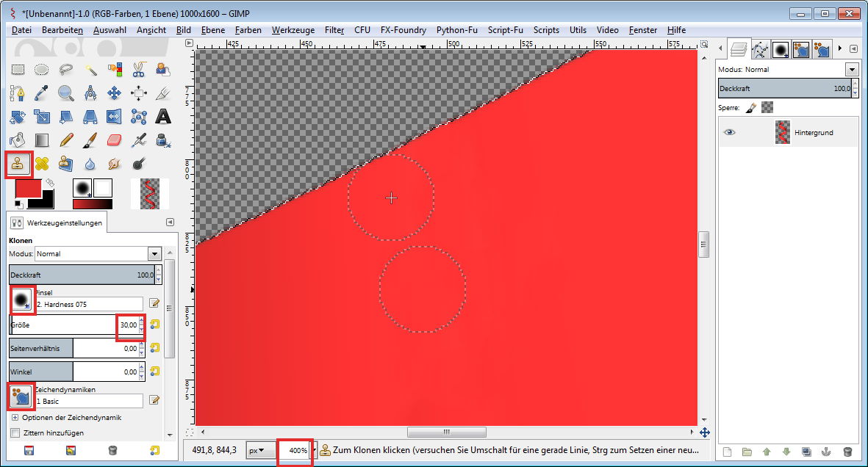Select the Cage Transform tool
The image size is (868, 467).
click(138, 117)
